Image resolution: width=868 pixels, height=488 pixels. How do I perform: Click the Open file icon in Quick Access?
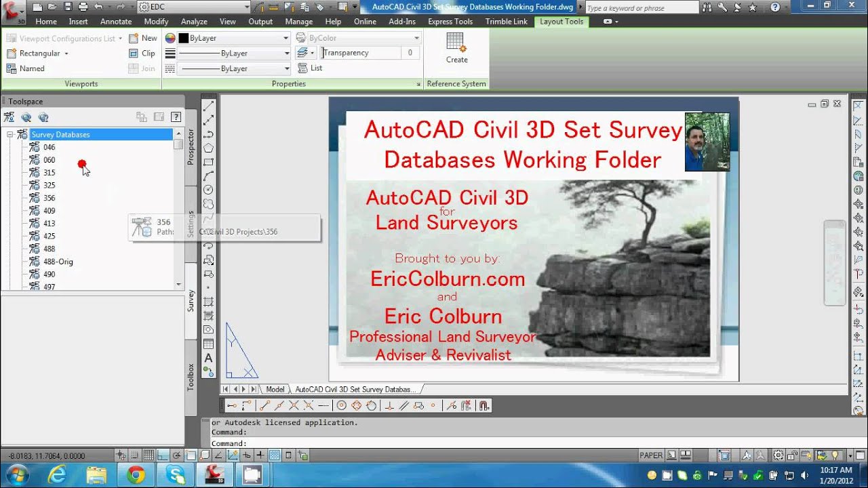coord(52,7)
